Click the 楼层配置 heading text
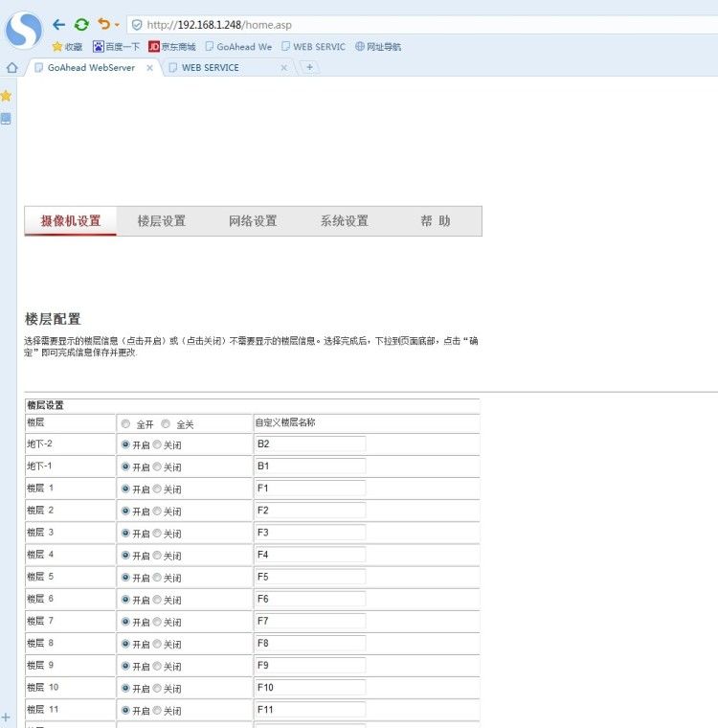 pos(53,319)
